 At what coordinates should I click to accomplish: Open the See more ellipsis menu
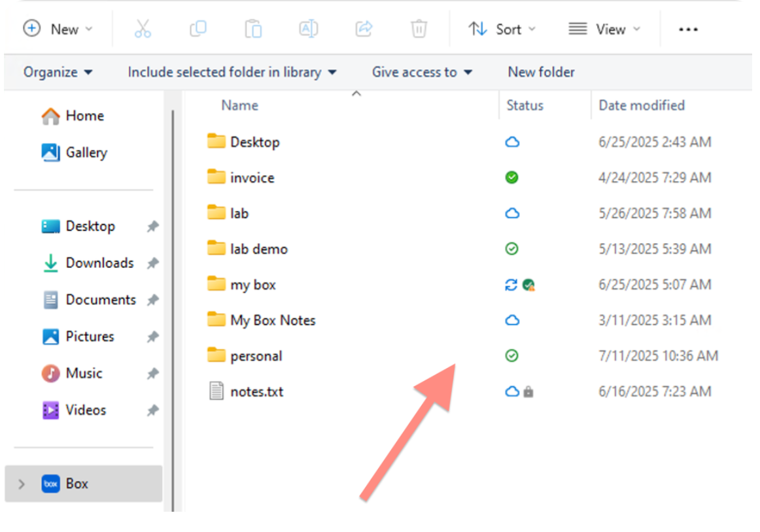pos(688,29)
